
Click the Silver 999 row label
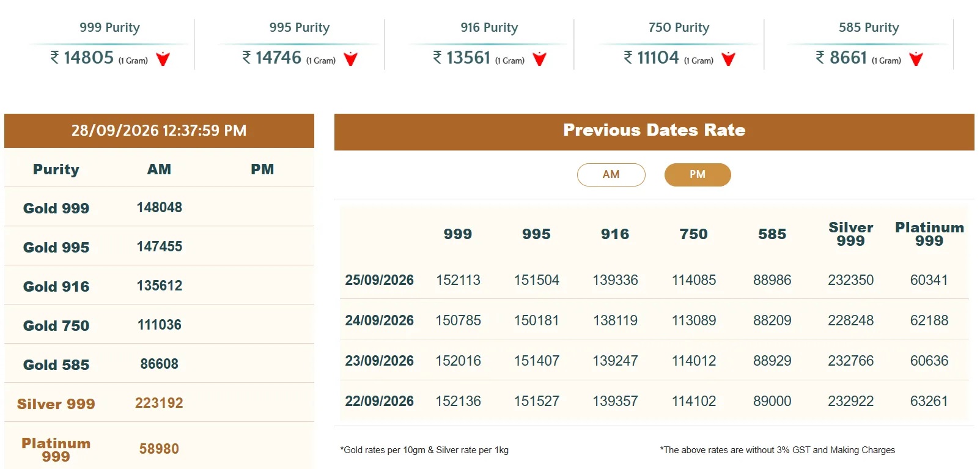tap(56, 404)
